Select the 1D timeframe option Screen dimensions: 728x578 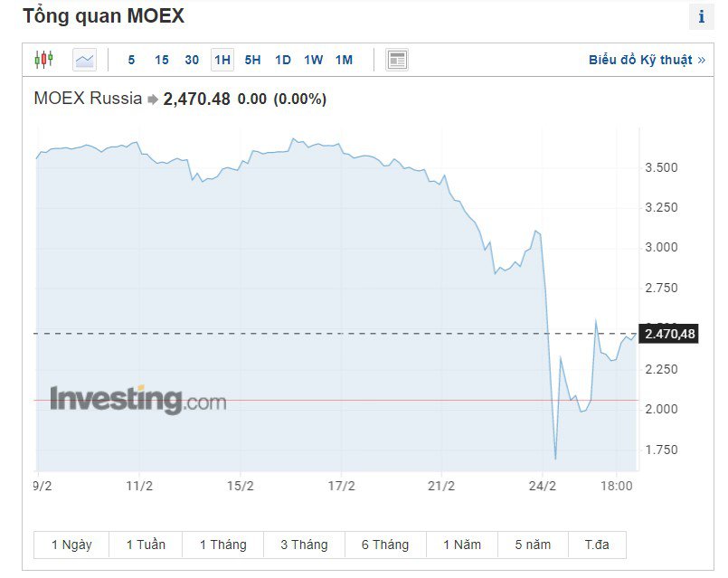282,60
